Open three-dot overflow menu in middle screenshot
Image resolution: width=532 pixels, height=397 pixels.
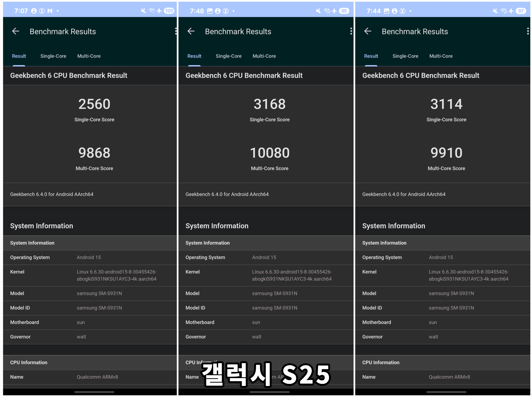(351, 31)
